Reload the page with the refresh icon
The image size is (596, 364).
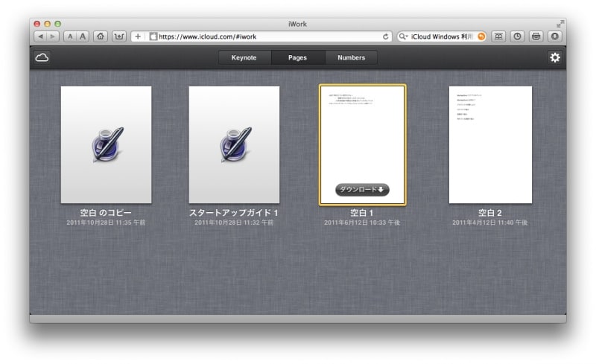(x=385, y=36)
